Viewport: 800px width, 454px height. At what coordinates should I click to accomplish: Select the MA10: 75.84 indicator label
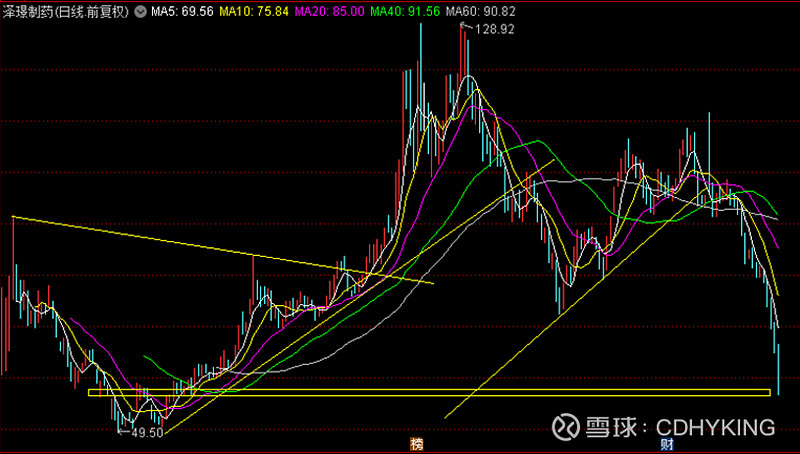point(254,12)
